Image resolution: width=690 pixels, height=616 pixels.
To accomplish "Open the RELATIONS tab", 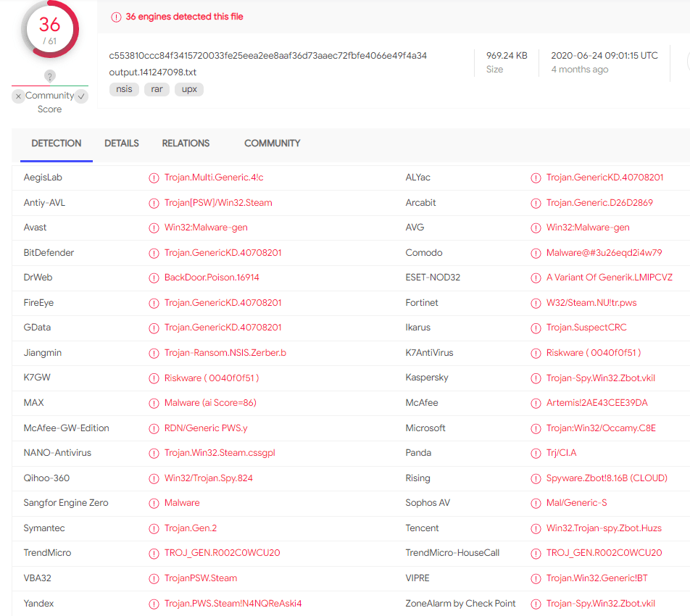I will (x=186, y=143).
